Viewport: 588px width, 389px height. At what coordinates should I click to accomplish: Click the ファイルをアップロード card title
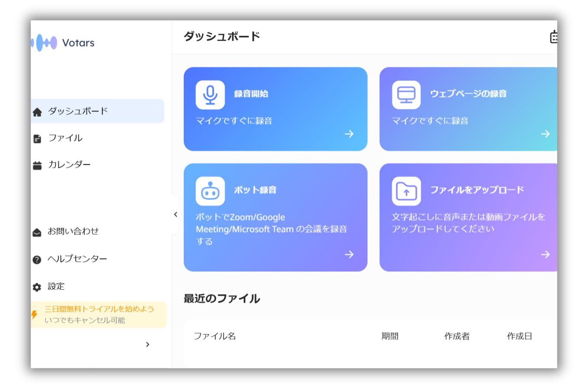tap(477, 190)
